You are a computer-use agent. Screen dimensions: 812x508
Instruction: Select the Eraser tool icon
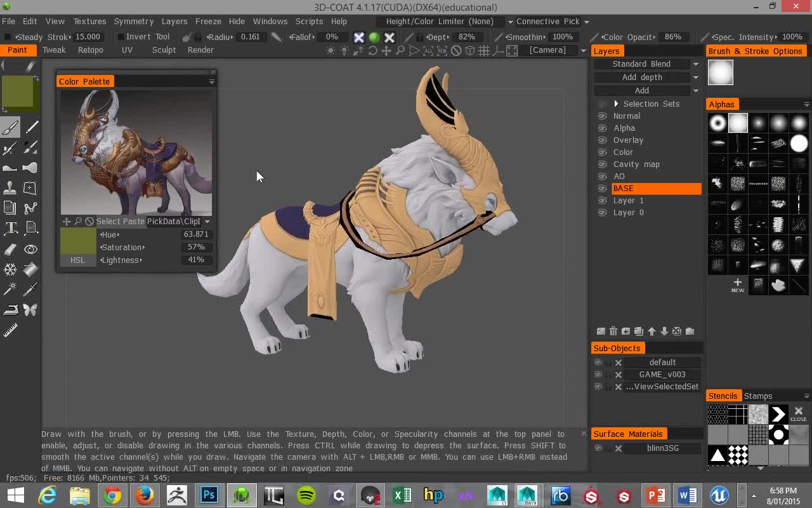(x=10, y=249)
